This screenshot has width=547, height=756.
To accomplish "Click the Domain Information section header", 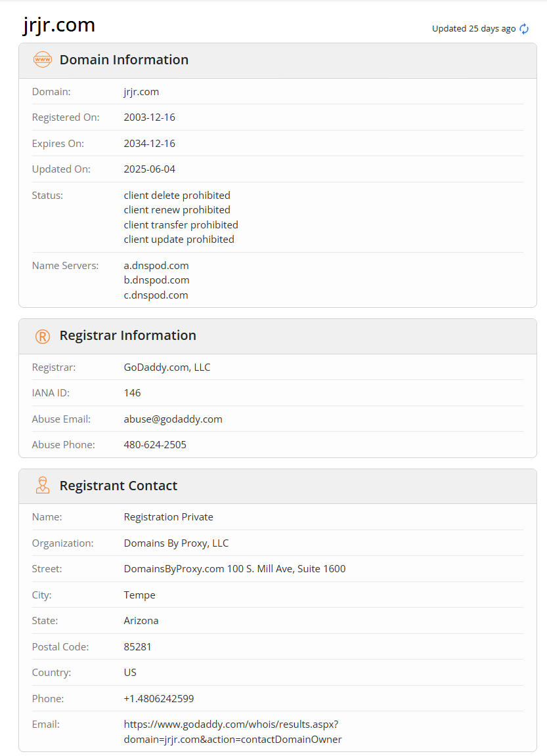I will (x=124, y=60).
